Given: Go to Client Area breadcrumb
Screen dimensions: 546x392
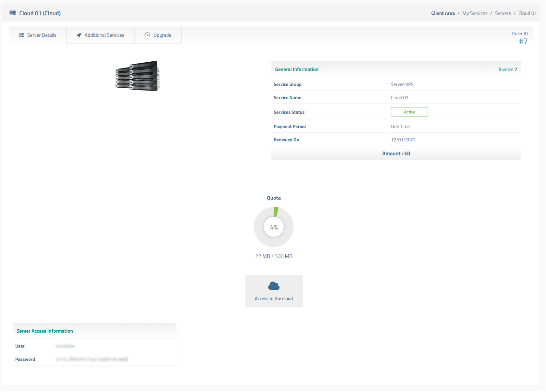Looking at the screenshot, I should point(443,13).
